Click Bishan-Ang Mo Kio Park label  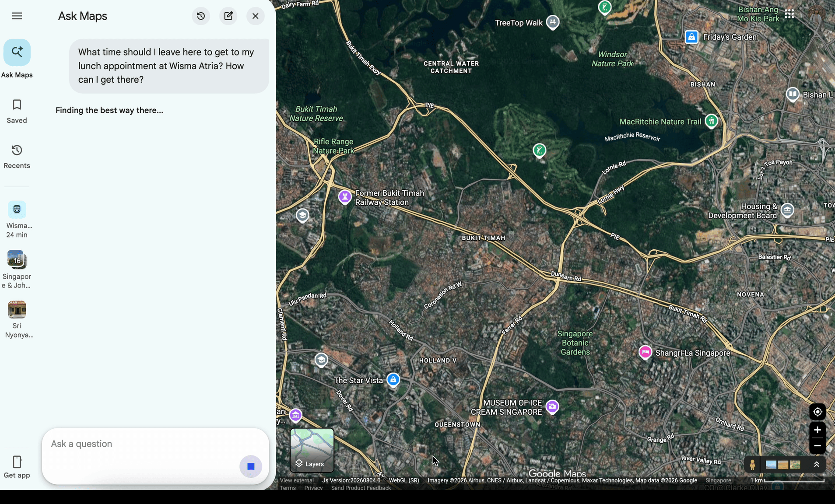[758, 14]
